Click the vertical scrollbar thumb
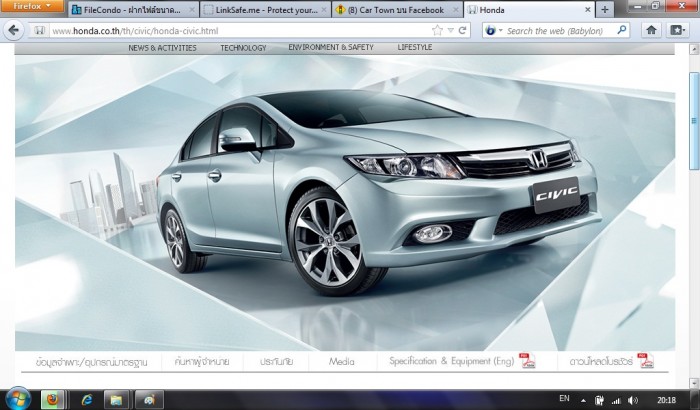The height and width of the screenshot is (410, 700). tap(694, 121)
